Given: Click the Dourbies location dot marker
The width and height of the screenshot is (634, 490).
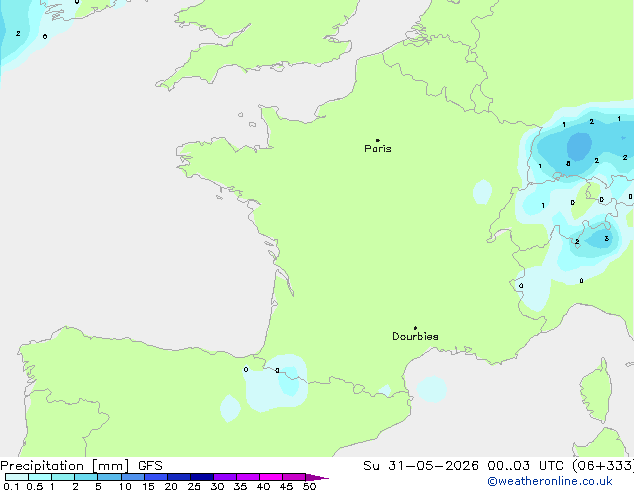Looking at the screenshot, I should [415, 328].
